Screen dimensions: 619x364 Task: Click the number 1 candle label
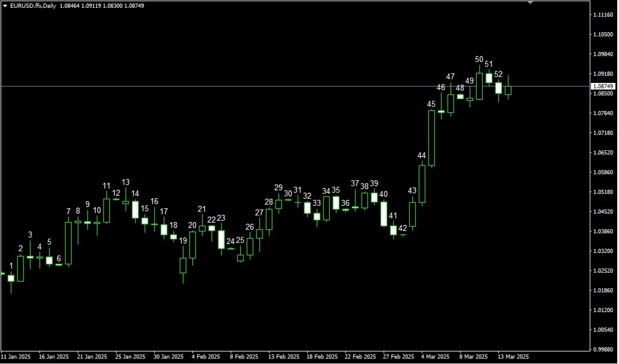(x=11, y=266)
